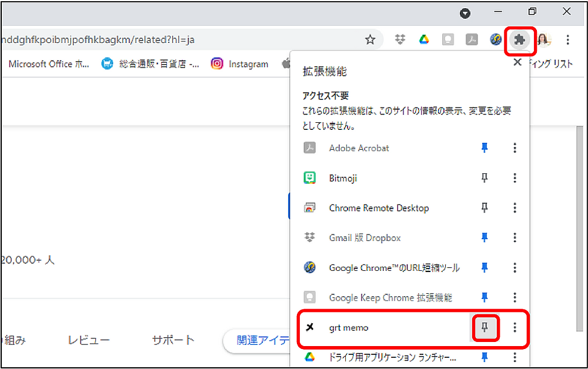Click the page vertical scrollbar
Screen dimensions: 588x369
point(580,229)
